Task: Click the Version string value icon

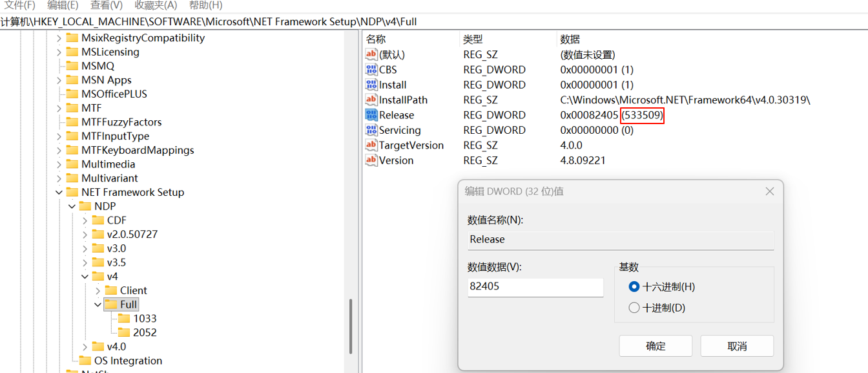Action: pos(371,160)
